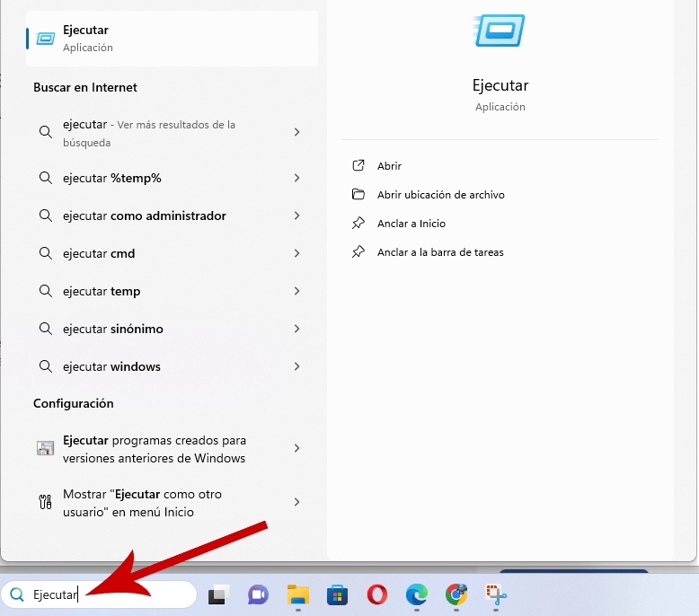699x616 pixels.
Task: Click the Task View icon in taskbar
Action: [218, 594]
